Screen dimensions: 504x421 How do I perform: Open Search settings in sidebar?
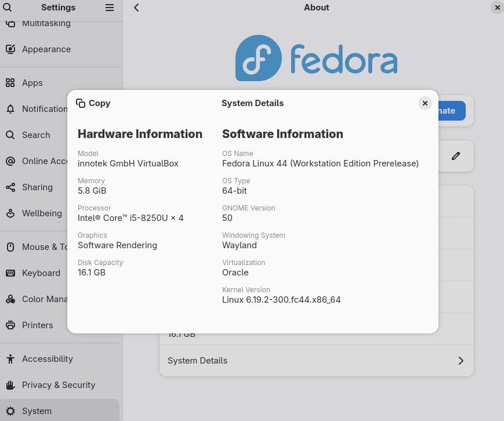(x=36, y=135)
